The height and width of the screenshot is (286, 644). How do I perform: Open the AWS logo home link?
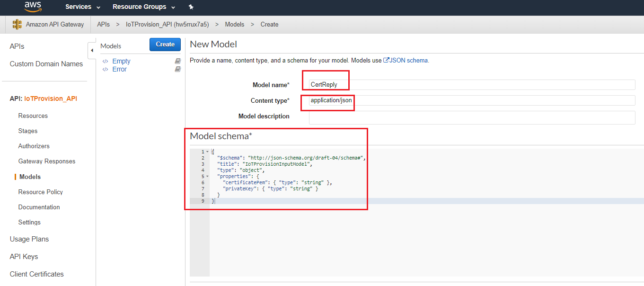tap(33, 7)
